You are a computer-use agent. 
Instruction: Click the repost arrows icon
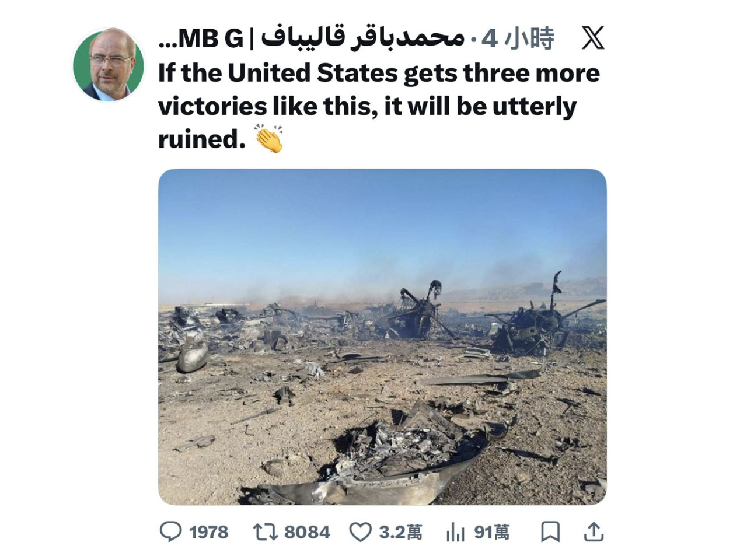(x=265, y=531)
